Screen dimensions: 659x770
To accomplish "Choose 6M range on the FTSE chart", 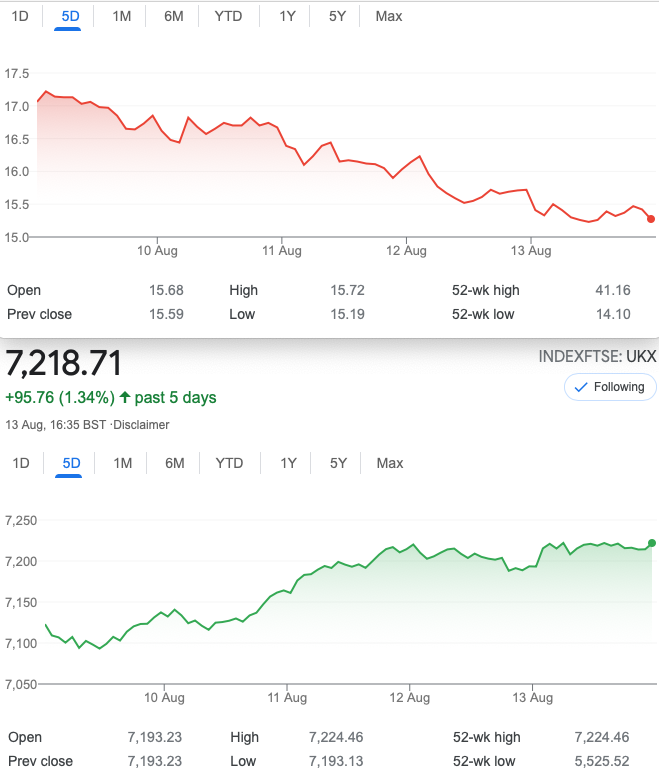I will (174, 463).
